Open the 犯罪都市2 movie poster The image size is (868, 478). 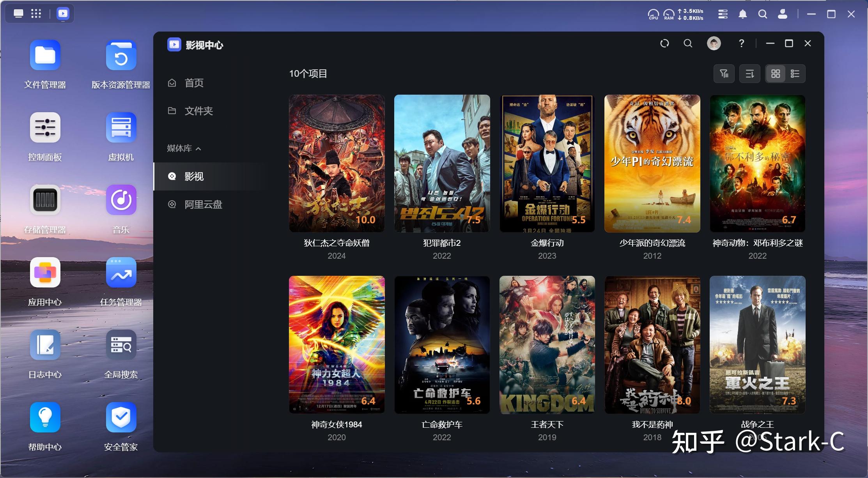[441, 164]
